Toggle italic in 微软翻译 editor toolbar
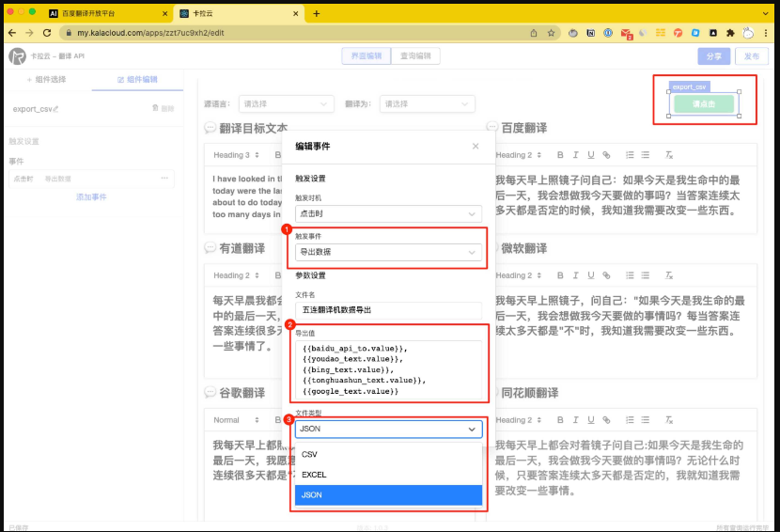Viewport: 780px width, 532px height. pos(575,275)
